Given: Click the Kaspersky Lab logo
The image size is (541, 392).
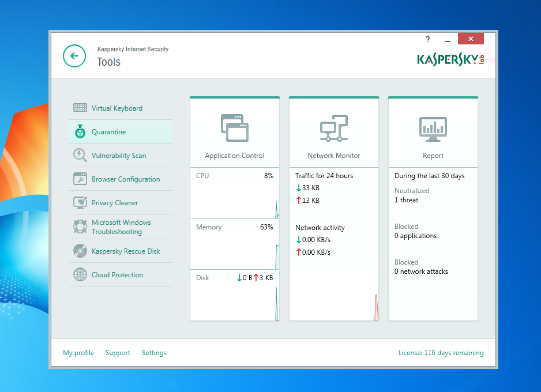Looking at the screenshot, I should pos(450,59).
